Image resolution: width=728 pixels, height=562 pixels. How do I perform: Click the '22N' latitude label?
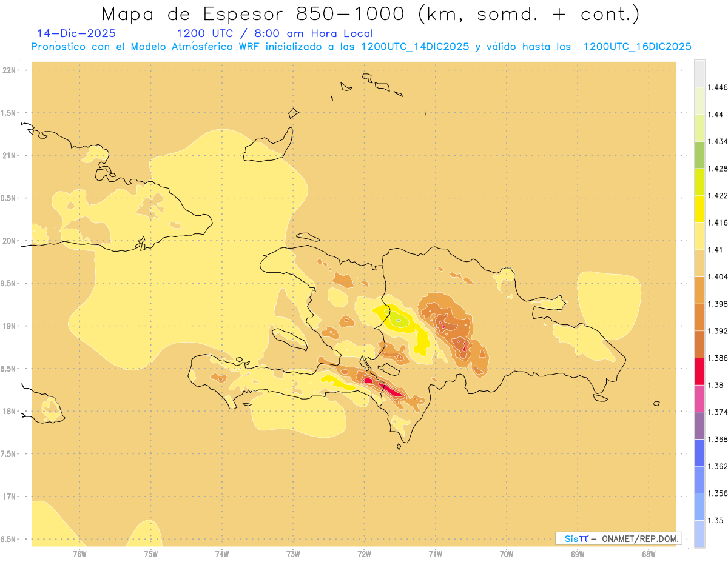click(x=10, y=70)
